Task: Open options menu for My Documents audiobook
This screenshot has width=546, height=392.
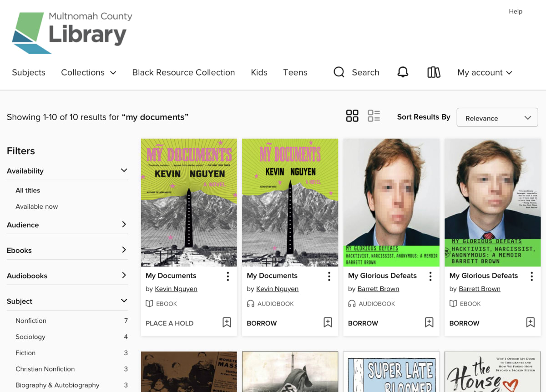Action: tap(329, 276)
